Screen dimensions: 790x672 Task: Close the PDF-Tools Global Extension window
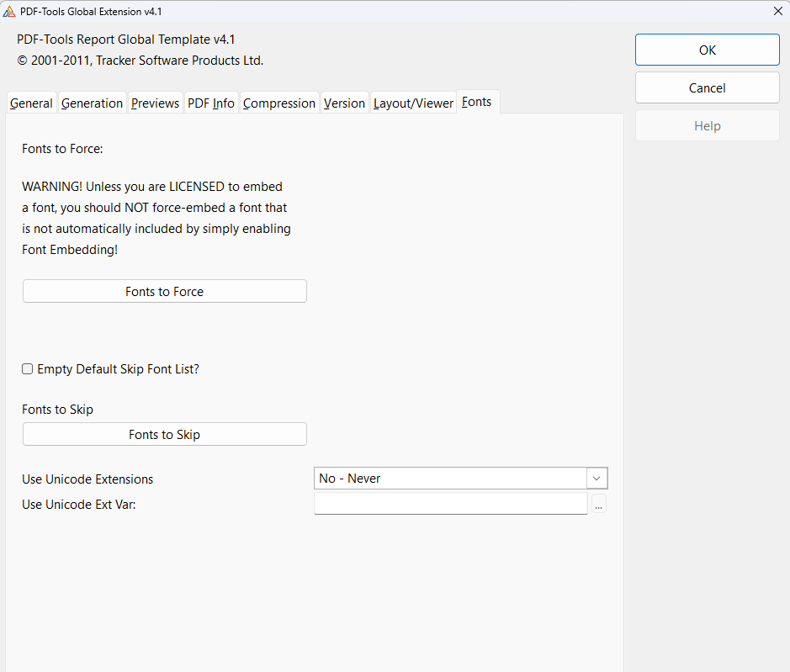[x=776, y=11]
